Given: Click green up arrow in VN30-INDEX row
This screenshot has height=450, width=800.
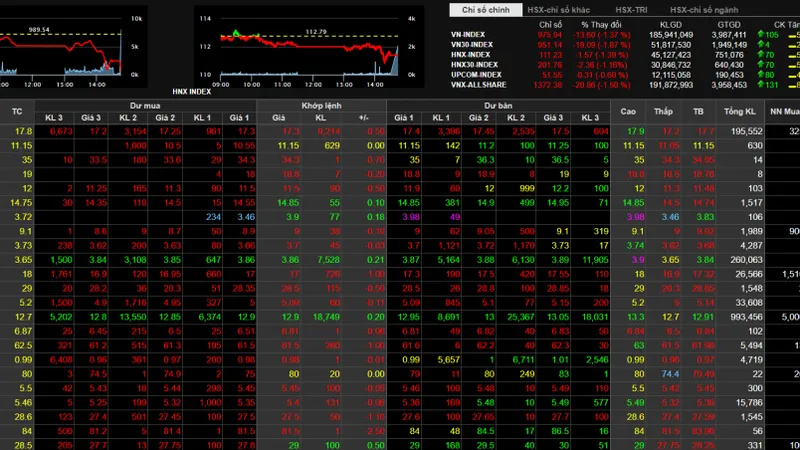Looking at the screenshot, I should pyautogui.click(x=761, y=44).
